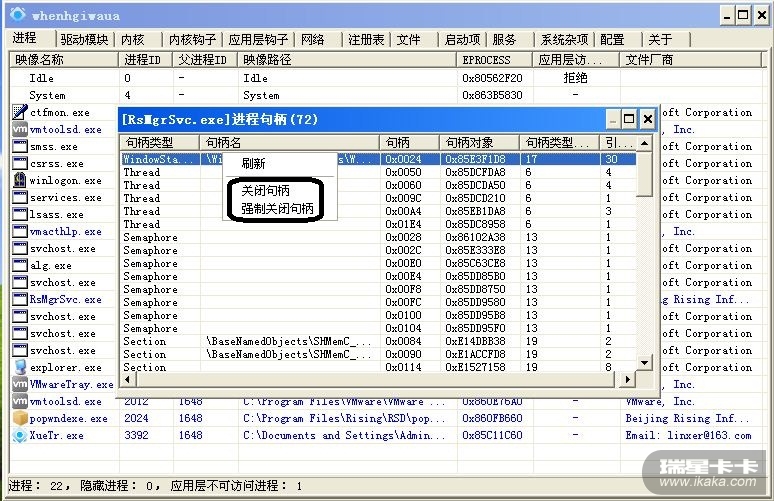Click the popwndexe.exe process ID 2024

pyautogui.click(x=136, y=418)
